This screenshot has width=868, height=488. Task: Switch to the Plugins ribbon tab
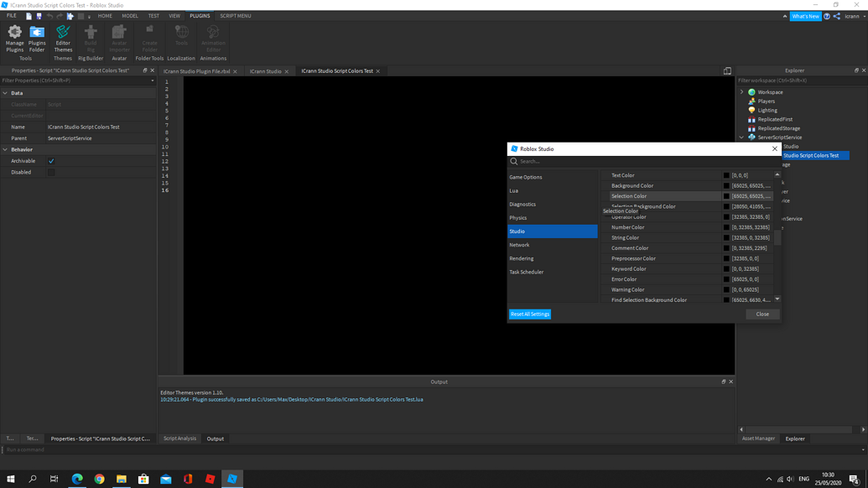(x=200, y=15)
